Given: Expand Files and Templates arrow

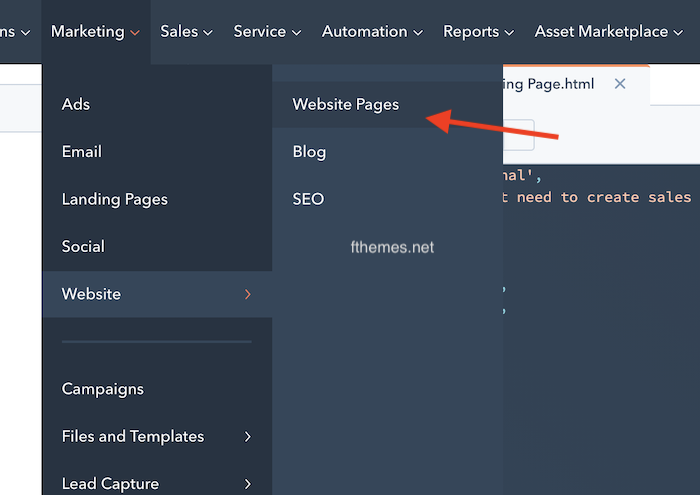Looking at the screenshot, I should point(248,437).
